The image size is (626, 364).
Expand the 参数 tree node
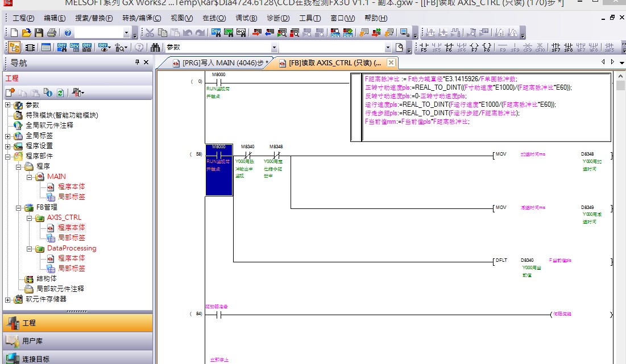pos(8,105)
